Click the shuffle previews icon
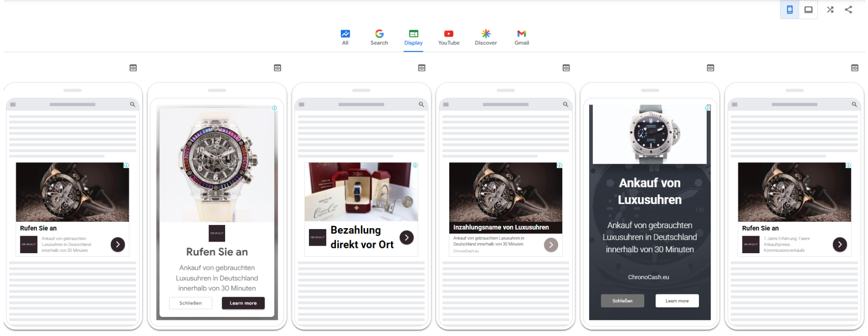Viewport: 868px width, 336px height. click(830, 10)
